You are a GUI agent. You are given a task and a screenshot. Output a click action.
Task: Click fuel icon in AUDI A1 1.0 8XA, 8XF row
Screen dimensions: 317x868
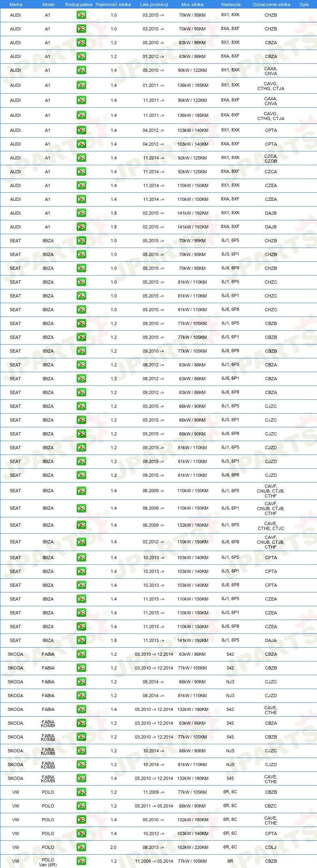click(81, 29)
